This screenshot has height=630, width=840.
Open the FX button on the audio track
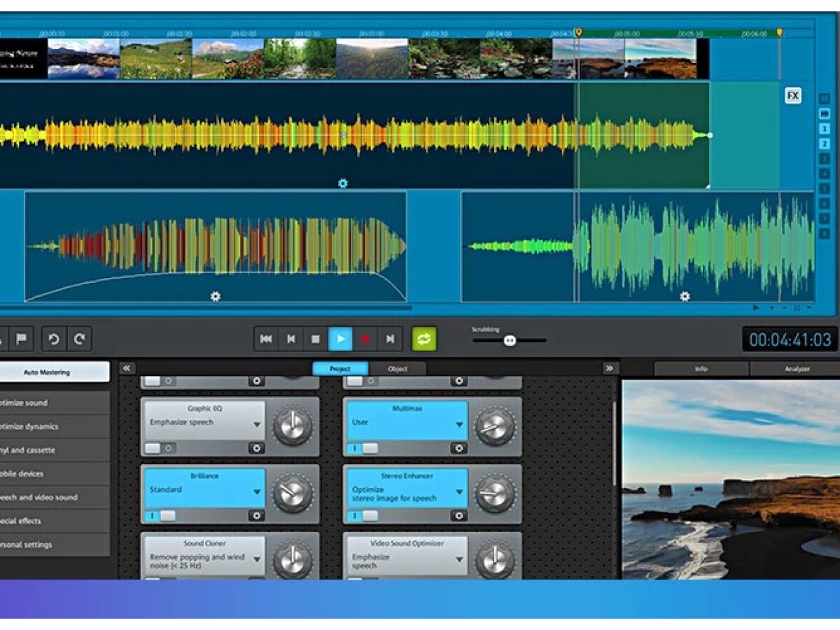coord(792,96)
